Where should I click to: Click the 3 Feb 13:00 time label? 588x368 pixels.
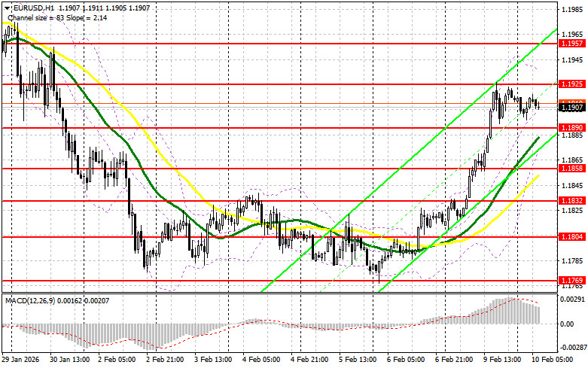click(213, 360)
